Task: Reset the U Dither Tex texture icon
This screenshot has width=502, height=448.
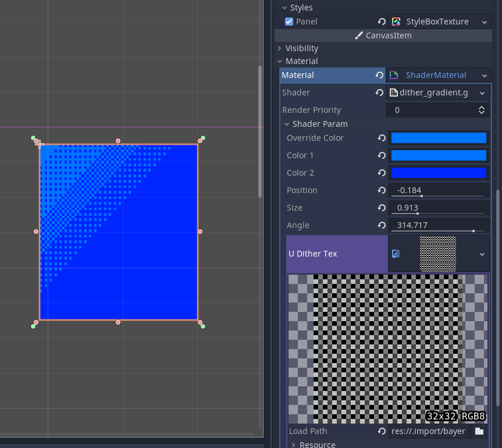Action: pyautogui.click(x=396, y=254)
